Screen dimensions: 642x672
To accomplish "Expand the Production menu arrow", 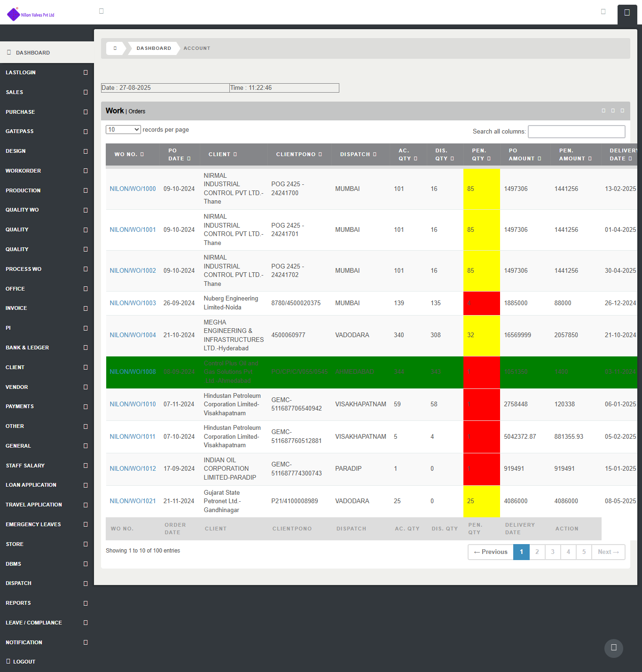I will (x=86, y=190).
